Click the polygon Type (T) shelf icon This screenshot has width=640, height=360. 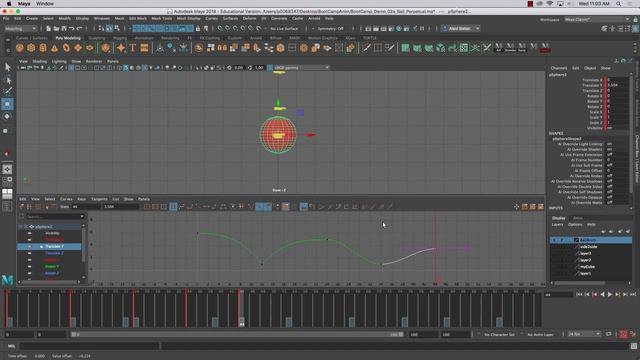click(x=133, y=48)
